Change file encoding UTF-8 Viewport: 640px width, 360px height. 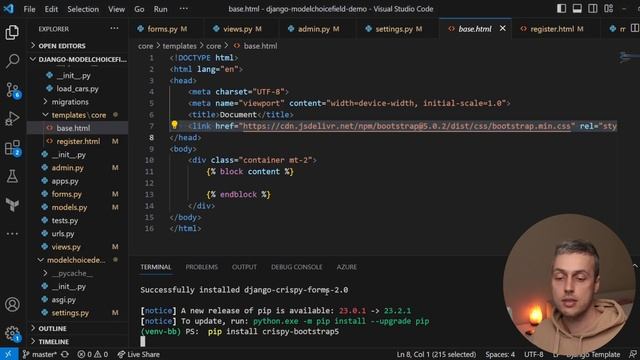(x=533, y=354)
